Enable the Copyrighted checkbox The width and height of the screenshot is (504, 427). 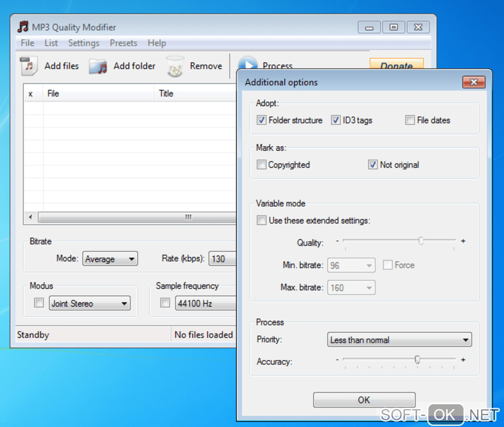pyautogui.click(x=261, y=165)
